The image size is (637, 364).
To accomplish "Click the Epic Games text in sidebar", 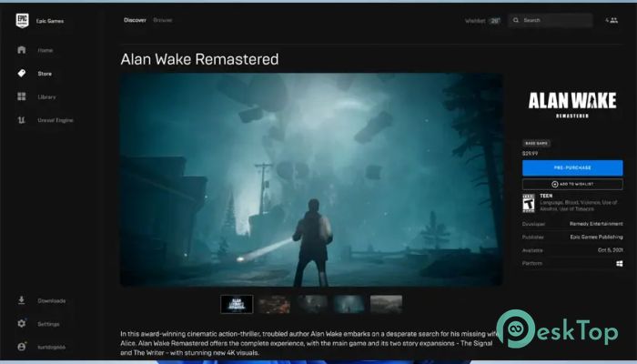I will [50, 21].
